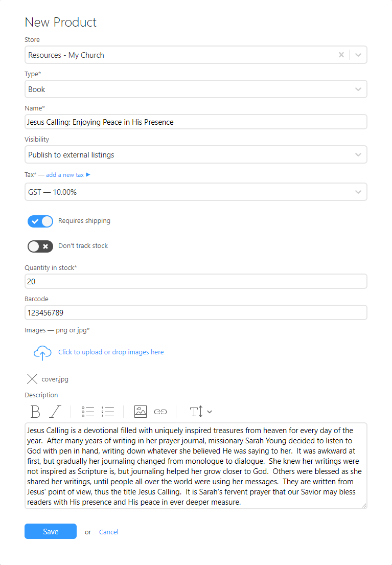
Task: Click inside the Description text area
Action: pos(196,466)
